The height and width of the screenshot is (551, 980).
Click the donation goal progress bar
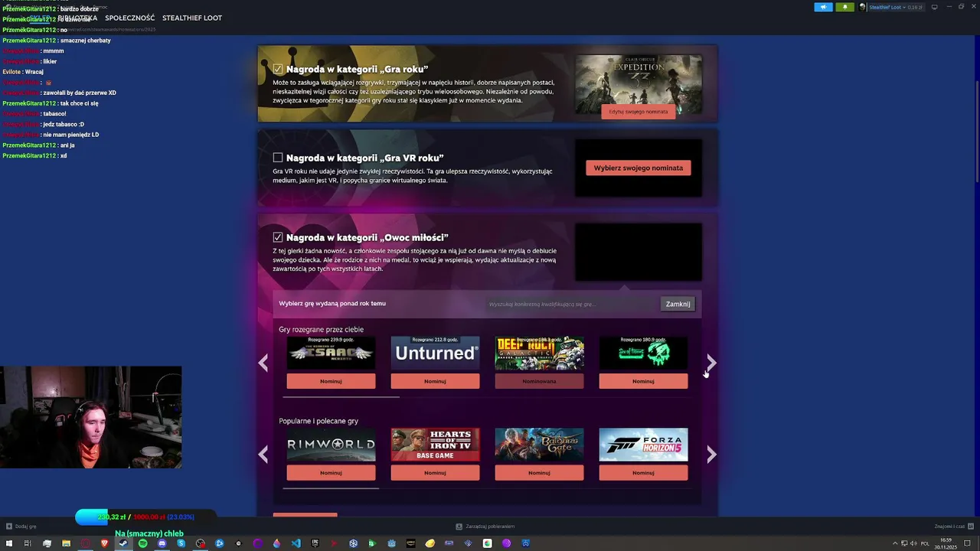click(x=145, y=517)
